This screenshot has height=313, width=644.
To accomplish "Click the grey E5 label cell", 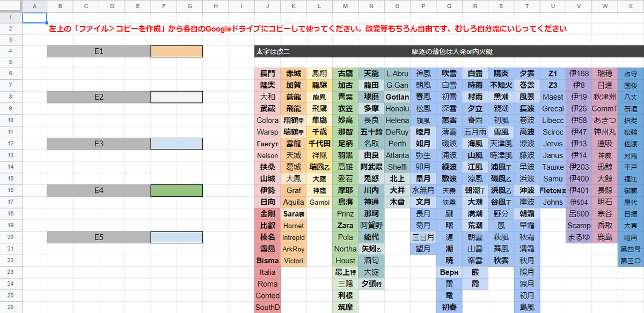I will click(99, 236).
